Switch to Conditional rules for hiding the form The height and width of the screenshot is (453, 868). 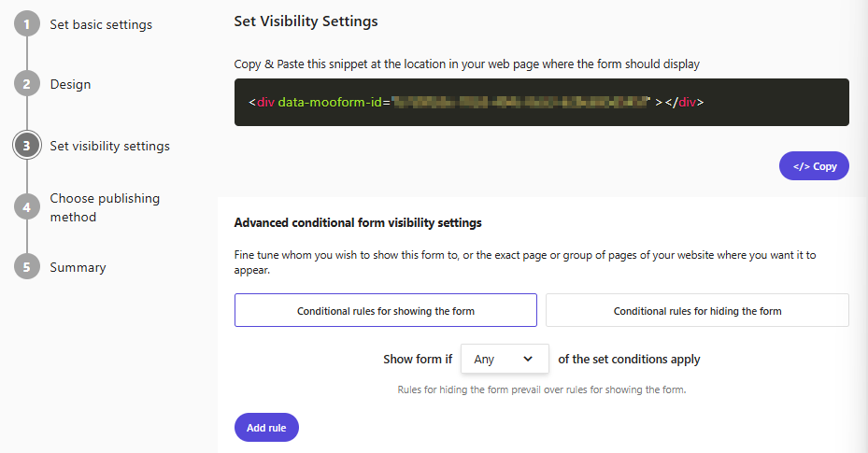[697, 310]
